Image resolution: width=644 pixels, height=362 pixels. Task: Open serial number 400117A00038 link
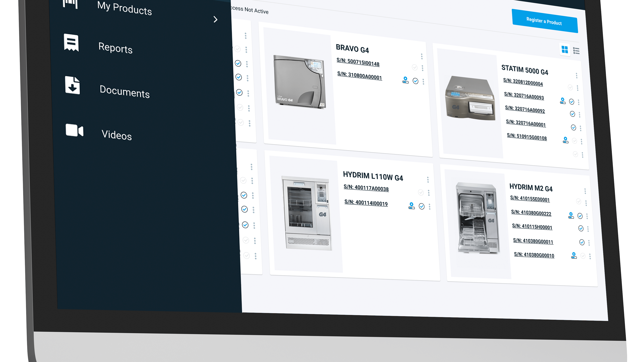366,188
